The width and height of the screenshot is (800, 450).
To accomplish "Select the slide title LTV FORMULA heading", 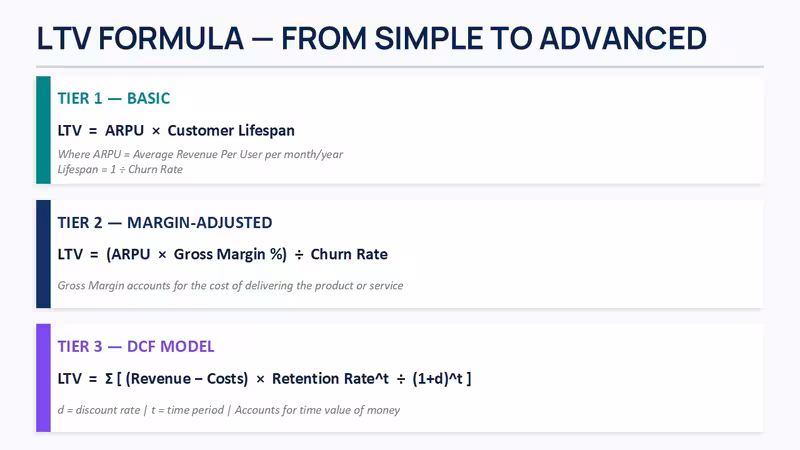I will pyautogui.click(x=371, y=39).
